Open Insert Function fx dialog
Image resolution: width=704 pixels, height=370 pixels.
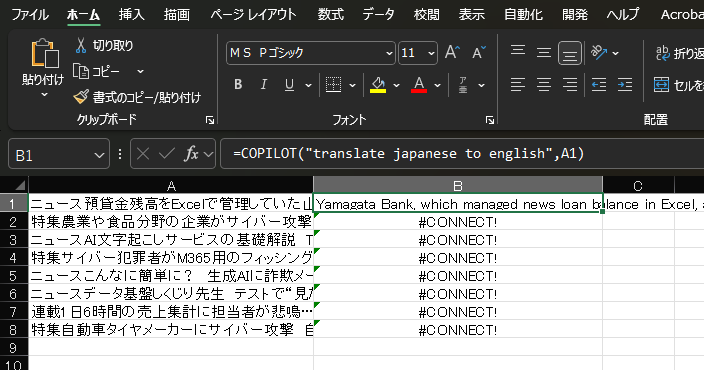(x=191, y=154)
